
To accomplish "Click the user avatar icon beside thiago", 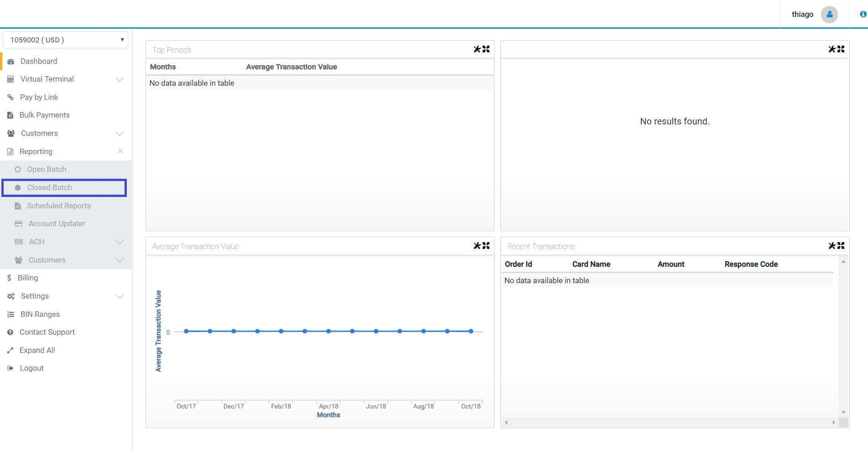I will pos(829,15).
